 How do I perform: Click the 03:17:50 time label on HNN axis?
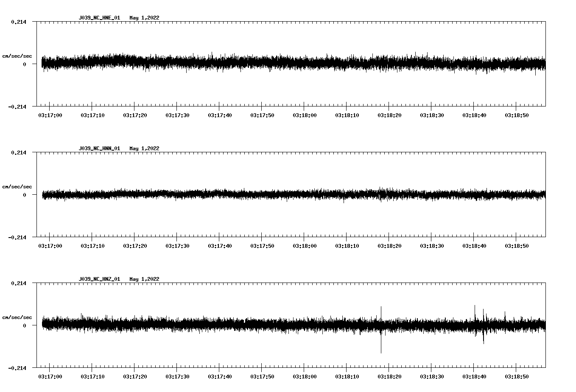coord(262,246)
